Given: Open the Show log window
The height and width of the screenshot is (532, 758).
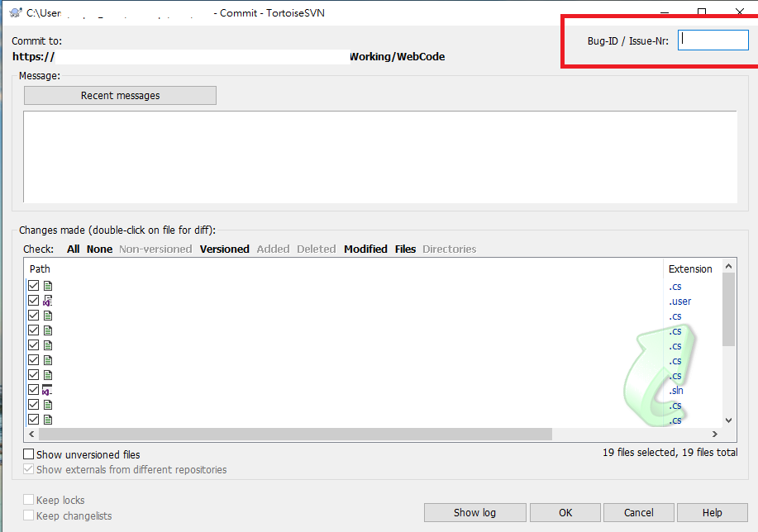Looking at the screenshot, I should pos(474,512).
